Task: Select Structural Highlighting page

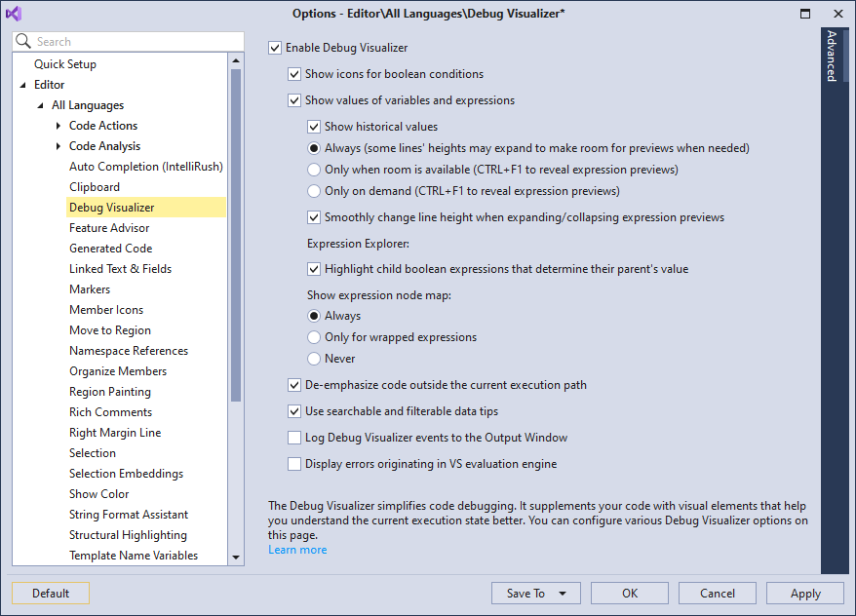Action: [x=128, y=535]
